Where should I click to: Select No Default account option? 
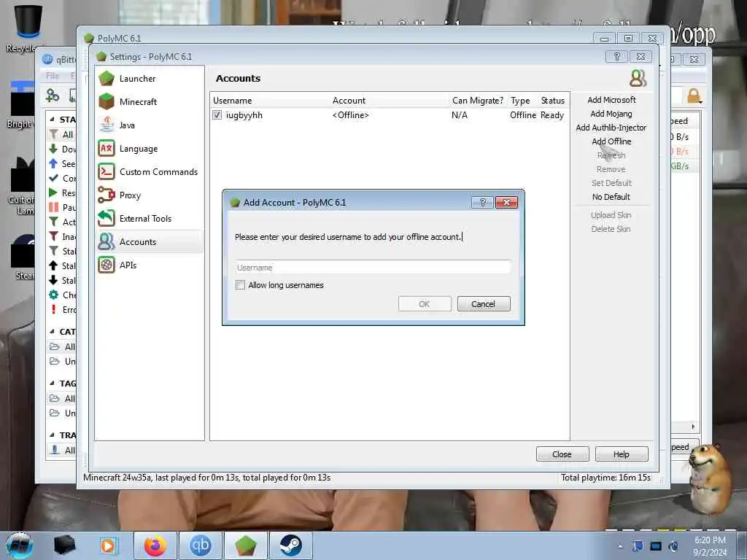pos(611,197)
